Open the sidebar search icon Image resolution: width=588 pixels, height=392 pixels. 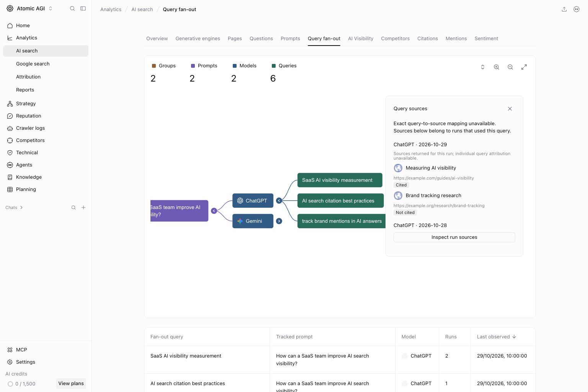pyautogui.click(x=72, y=8)
